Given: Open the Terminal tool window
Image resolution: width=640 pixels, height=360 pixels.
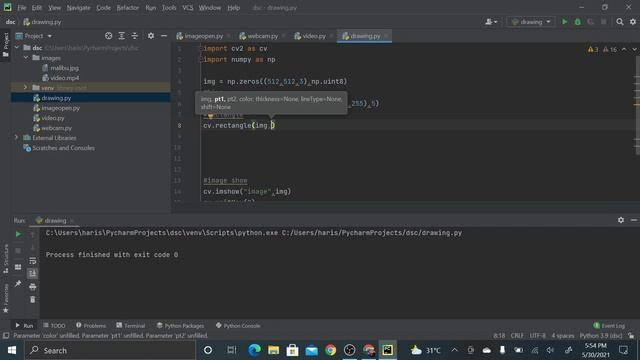Looking at the screenshot, I should 130,325.
